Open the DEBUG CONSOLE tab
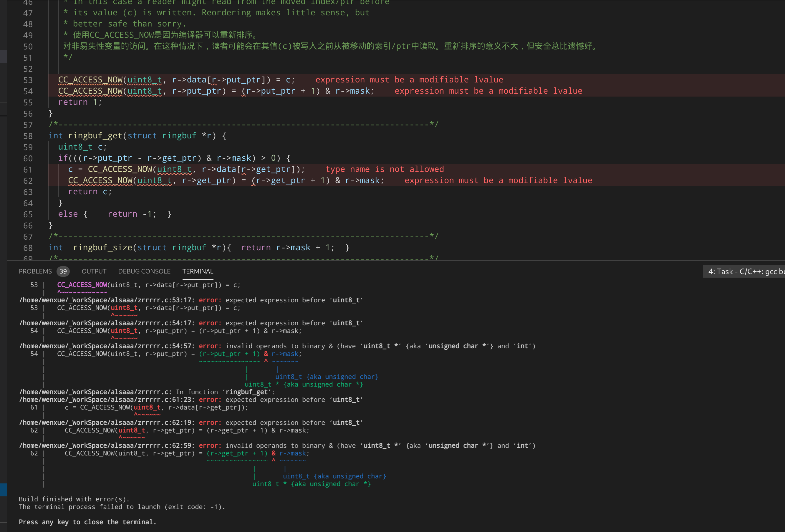The width and height of the screenshot is (785, 532). click(x=144, y=271)
